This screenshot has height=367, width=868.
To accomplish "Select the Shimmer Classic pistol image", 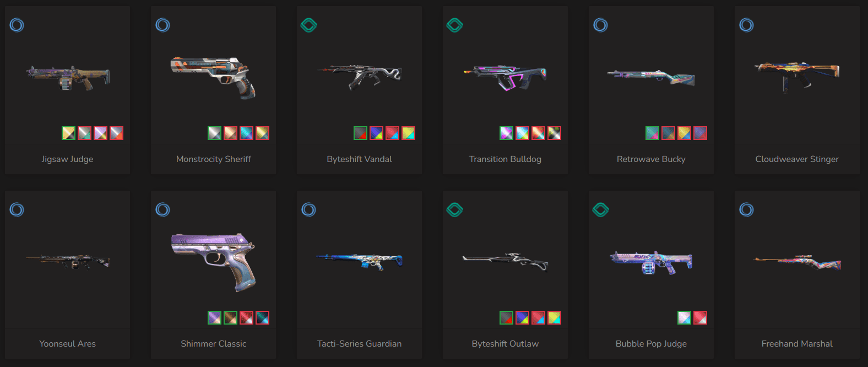I will click(x=213, y=262).
